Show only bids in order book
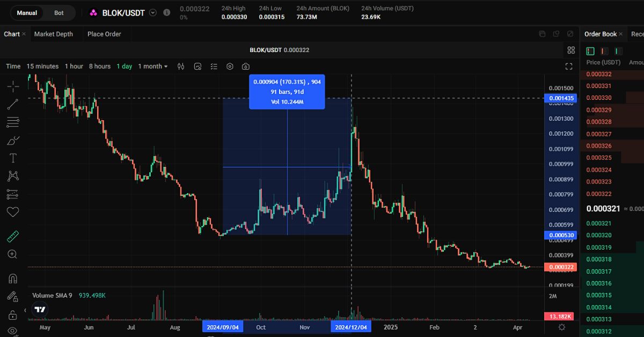This screenshot has width=644, height=337. click(619, 51)
